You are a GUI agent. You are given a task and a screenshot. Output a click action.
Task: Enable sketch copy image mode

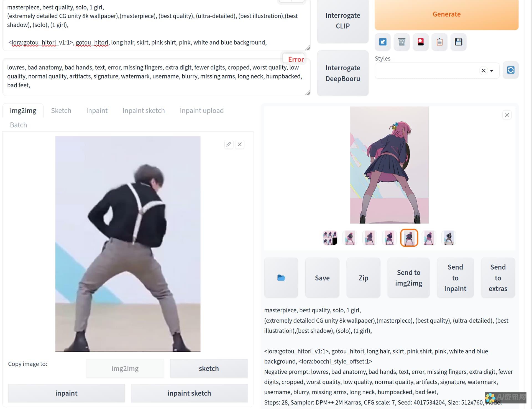tap(209, 368)
